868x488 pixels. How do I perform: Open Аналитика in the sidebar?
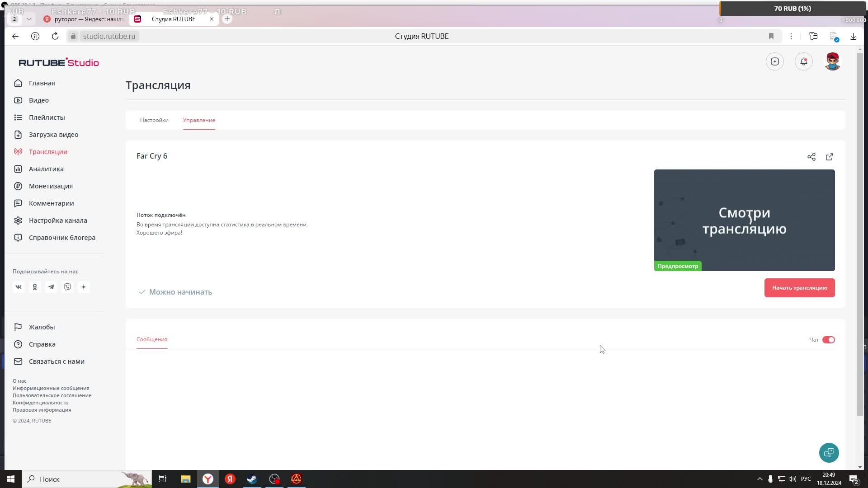[46, 169]
